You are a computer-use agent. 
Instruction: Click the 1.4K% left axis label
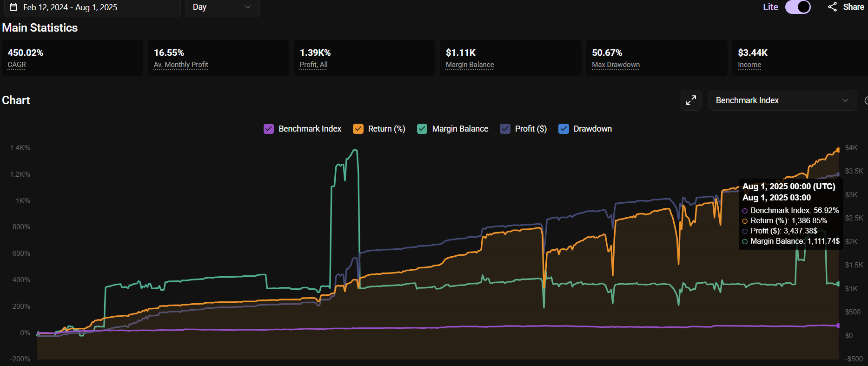[x=20, y=148]
